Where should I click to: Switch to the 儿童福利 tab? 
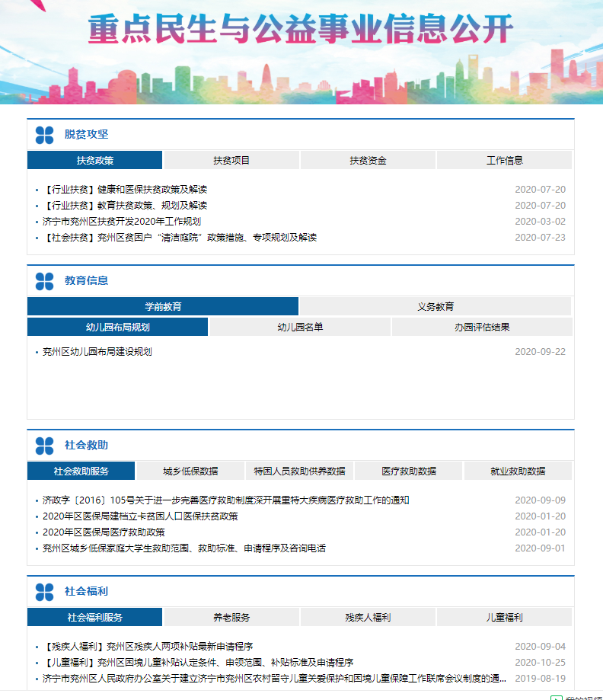504,618
